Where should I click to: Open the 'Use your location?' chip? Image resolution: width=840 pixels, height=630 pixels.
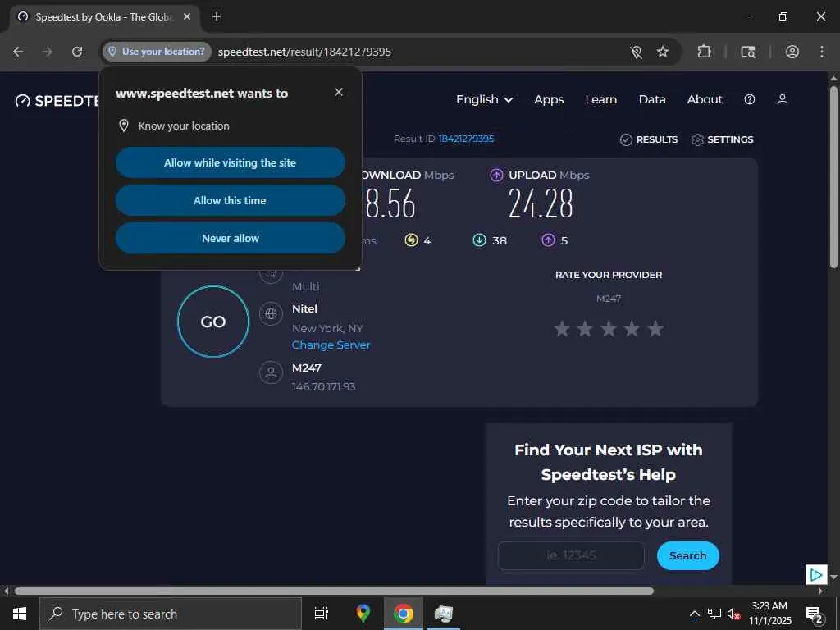157,52
